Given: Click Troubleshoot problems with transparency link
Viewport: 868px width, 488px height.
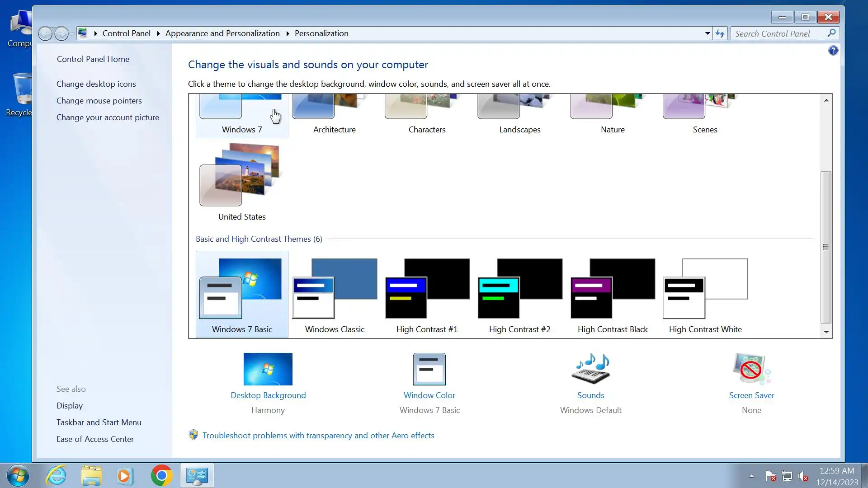Looking at the screenshot, I should [318, 436].
